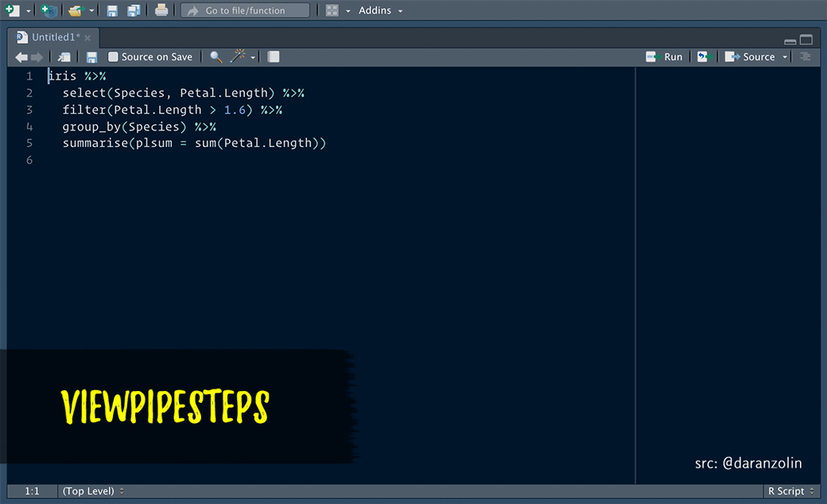
Task: Open an existing file
Action: point(74,10)
